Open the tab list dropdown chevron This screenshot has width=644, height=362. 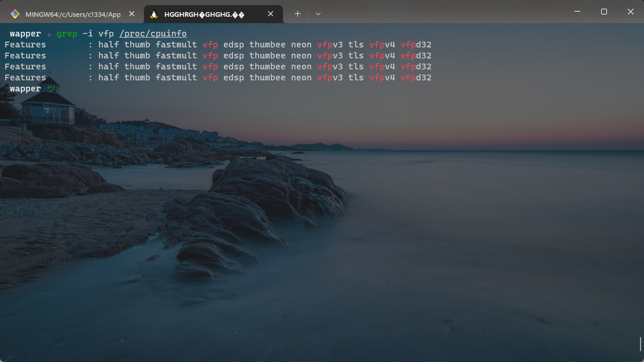pyautogui.click(x=318, y=13)
